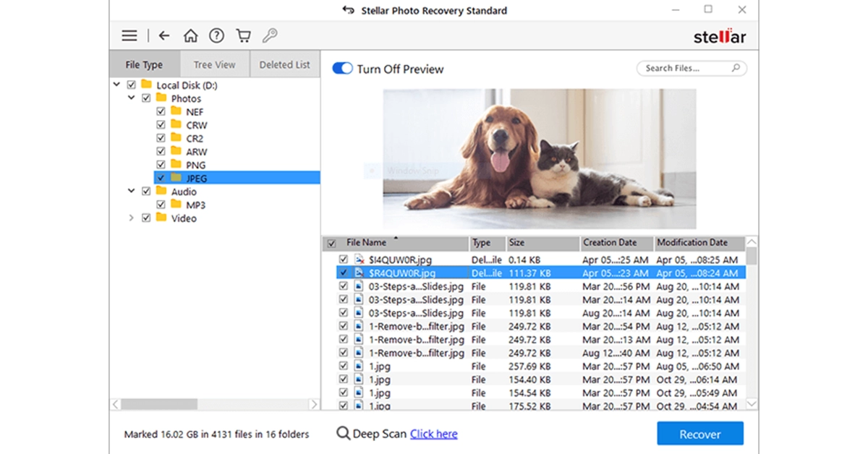Image resolution: width=868 pixels, height=454 pixels.
Task: Uncheck the Local Disk (D:) checkbox
Action: 131,85
